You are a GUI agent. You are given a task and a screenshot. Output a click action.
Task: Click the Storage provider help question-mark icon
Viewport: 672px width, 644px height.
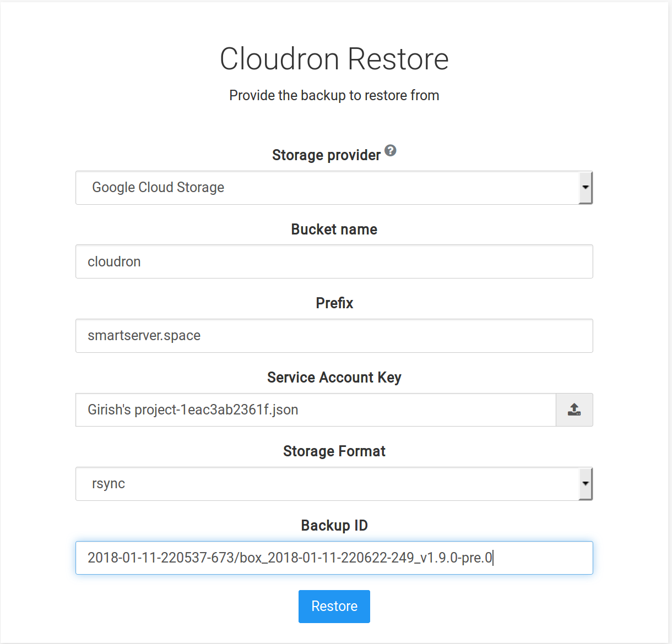pos(391,150)
